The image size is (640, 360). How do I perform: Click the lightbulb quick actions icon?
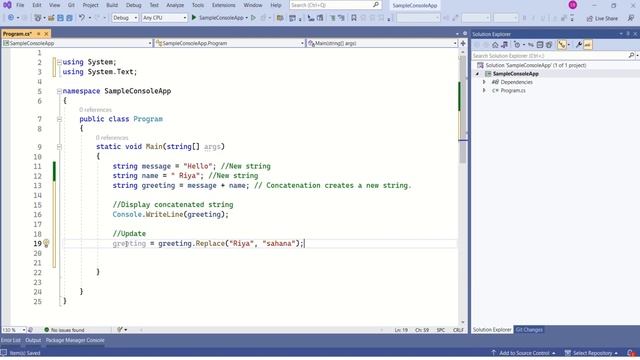click(46, 243)
